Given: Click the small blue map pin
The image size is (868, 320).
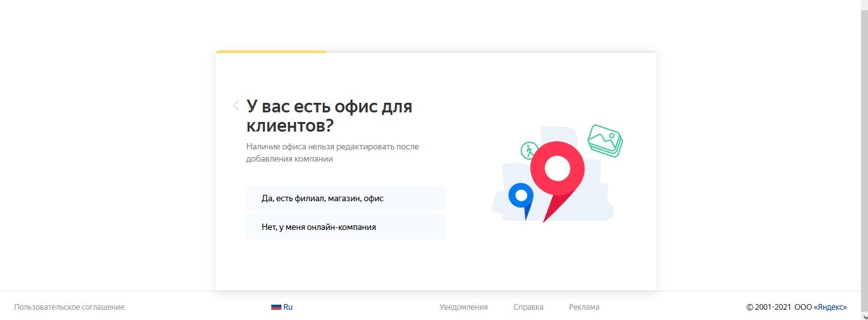Looking at the screenshot, I should [521, 195].
